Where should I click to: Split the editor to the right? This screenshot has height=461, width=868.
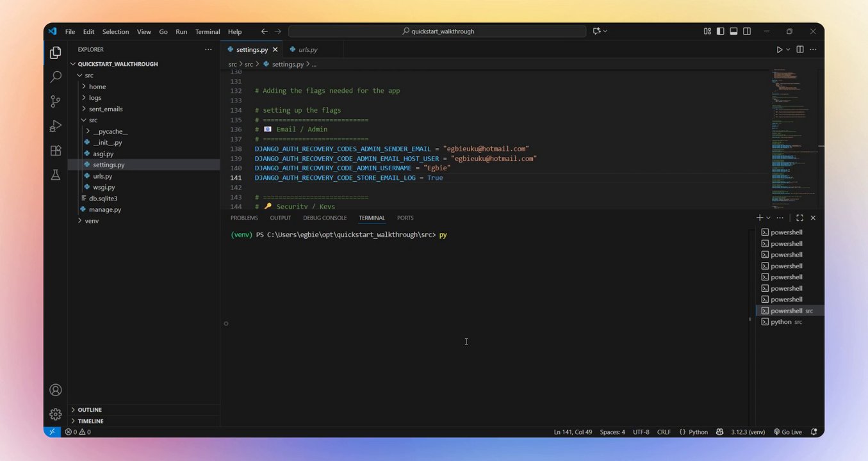click(800, 49)
